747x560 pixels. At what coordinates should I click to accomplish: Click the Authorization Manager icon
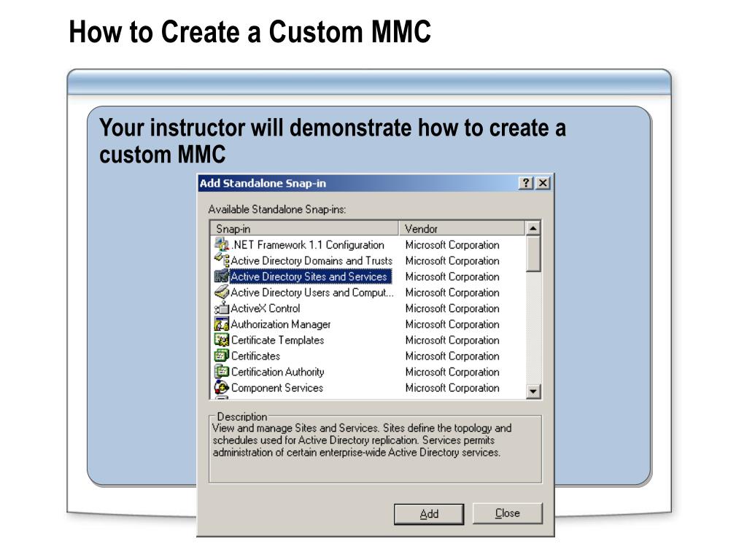click(x=222, y=324)
